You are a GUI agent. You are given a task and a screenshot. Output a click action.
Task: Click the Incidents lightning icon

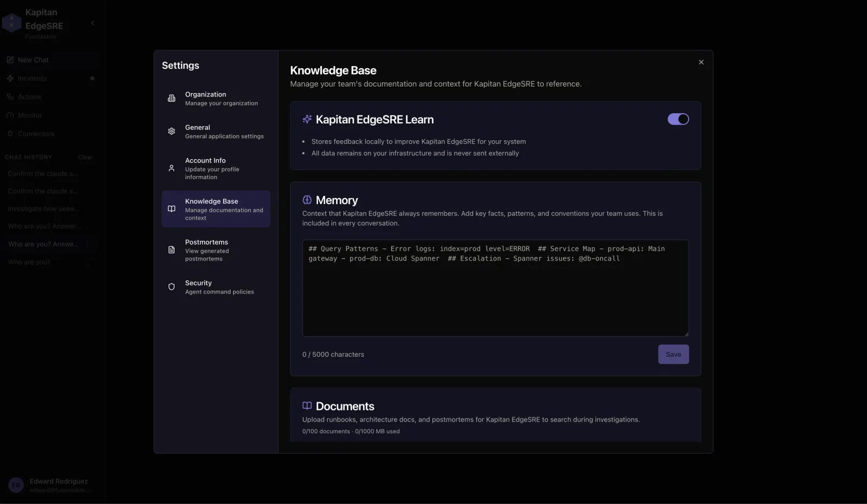10,78
